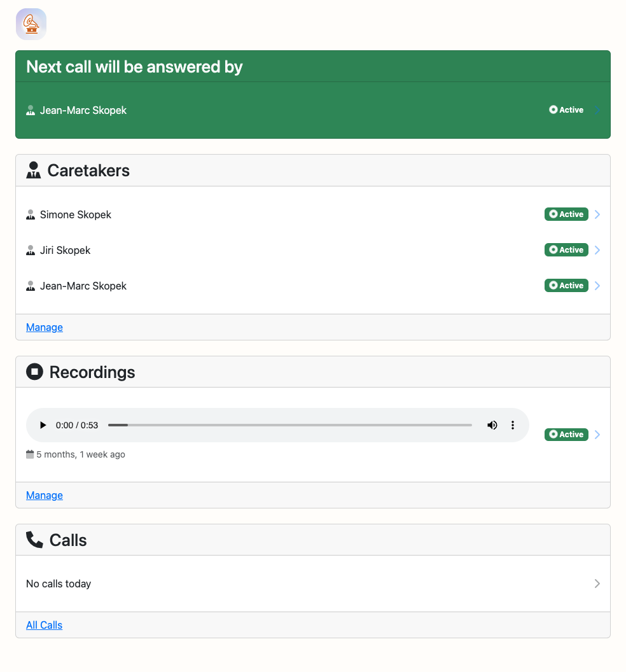The image size is (626, 672).
Task: Click calendar icon beside recording date
Action: pyautogui.click(x=29, y=454)
